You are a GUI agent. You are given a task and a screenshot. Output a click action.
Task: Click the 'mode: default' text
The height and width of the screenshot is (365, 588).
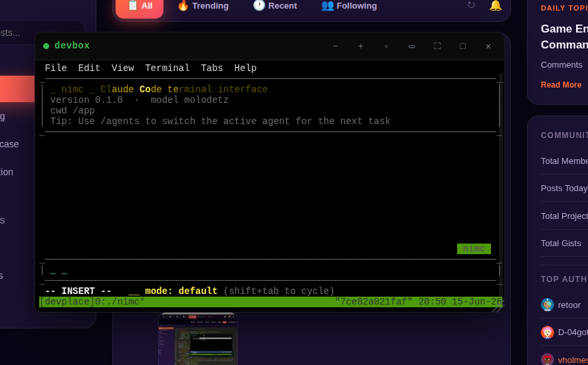(x=181, y=291)
